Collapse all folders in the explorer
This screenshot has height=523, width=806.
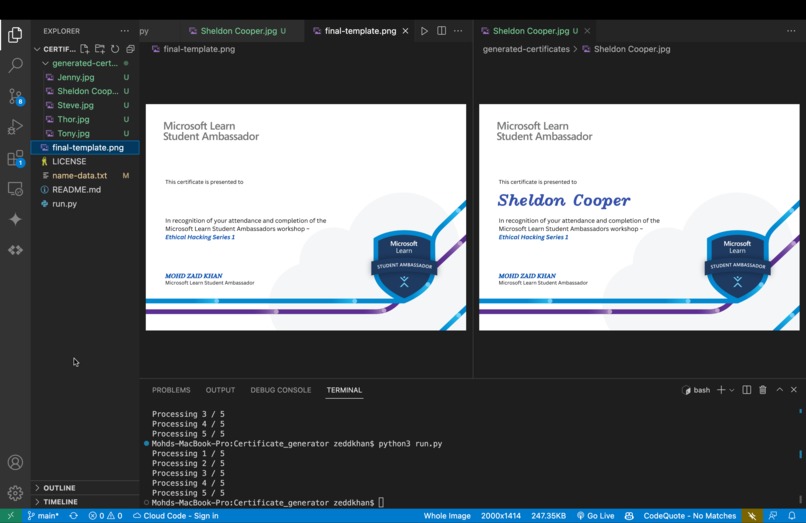(130, 49)
